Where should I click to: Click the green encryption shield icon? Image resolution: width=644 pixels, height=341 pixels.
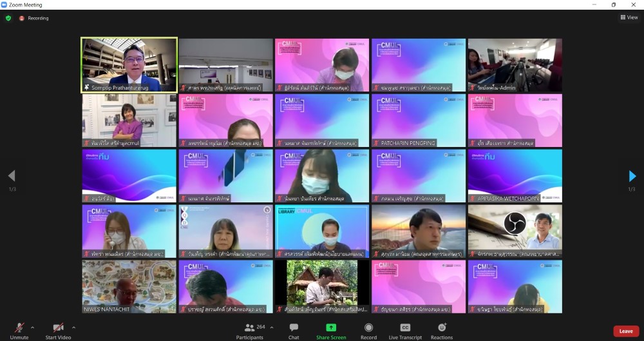(8, 18)
